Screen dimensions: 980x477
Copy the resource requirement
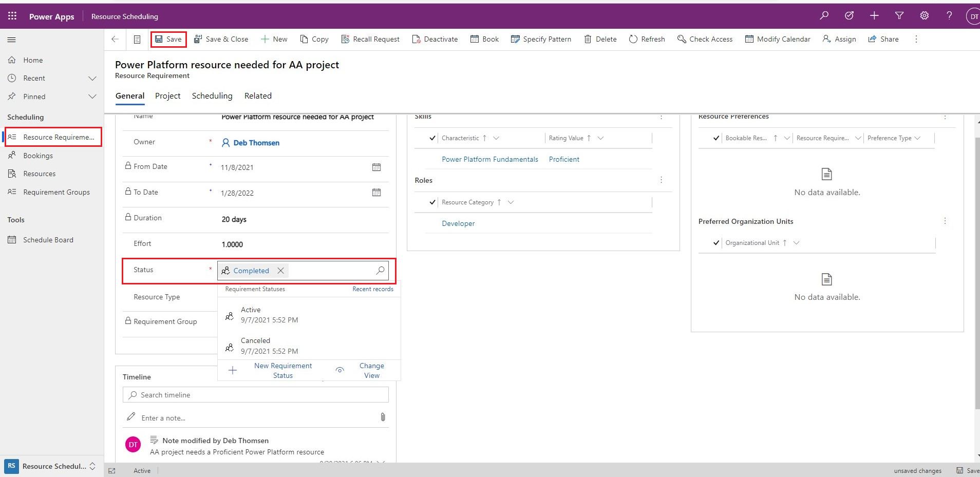point(314,39)
